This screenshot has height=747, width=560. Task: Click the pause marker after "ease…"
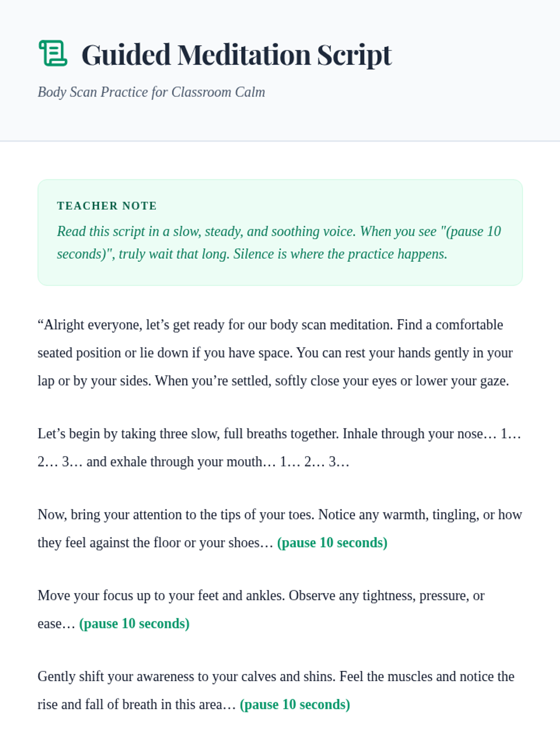[x=134, y=624]
